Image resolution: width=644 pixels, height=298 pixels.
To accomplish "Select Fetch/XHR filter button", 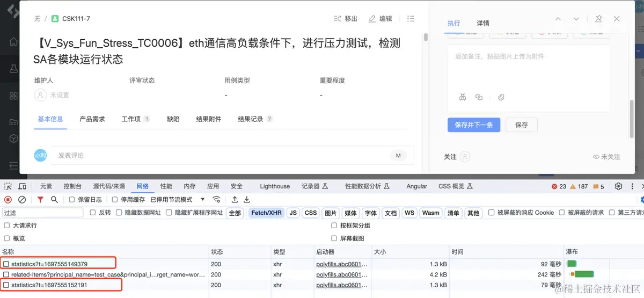I will tap(266, 213).
